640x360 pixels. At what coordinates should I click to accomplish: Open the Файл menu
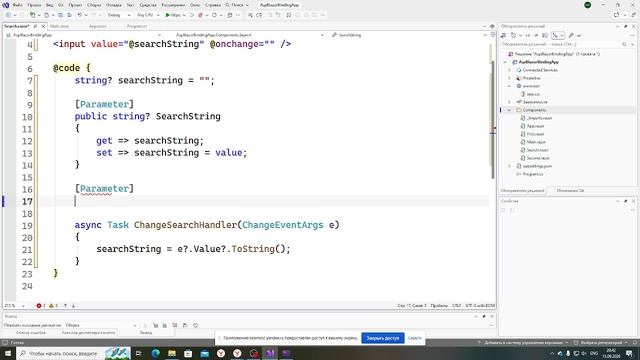18,5
